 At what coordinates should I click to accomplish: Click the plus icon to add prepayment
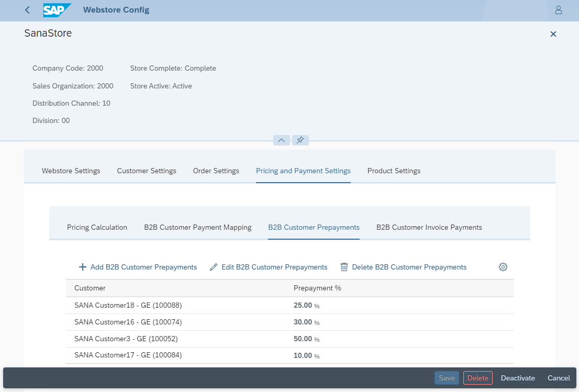click(x=83, y=267)
